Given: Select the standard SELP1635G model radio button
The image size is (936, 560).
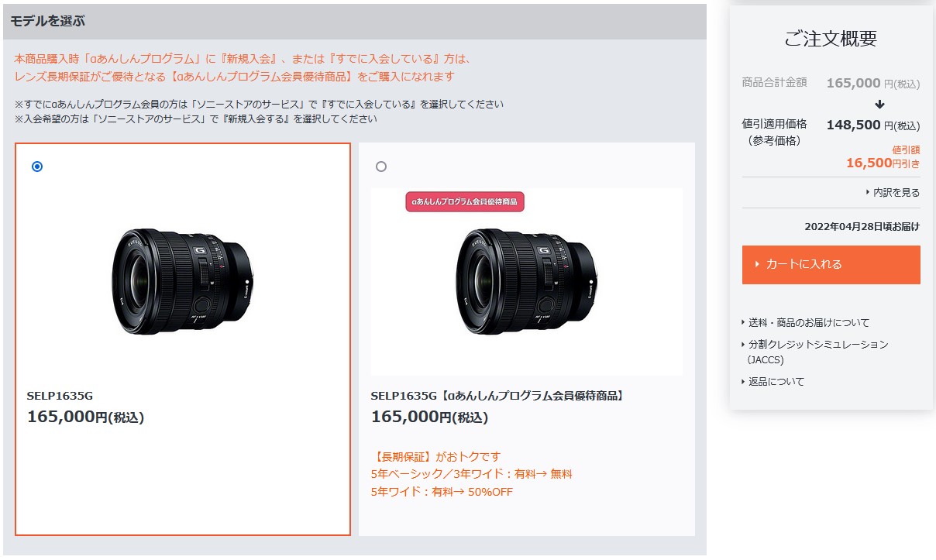Looking at the screenshot, I should pos(37,167).
